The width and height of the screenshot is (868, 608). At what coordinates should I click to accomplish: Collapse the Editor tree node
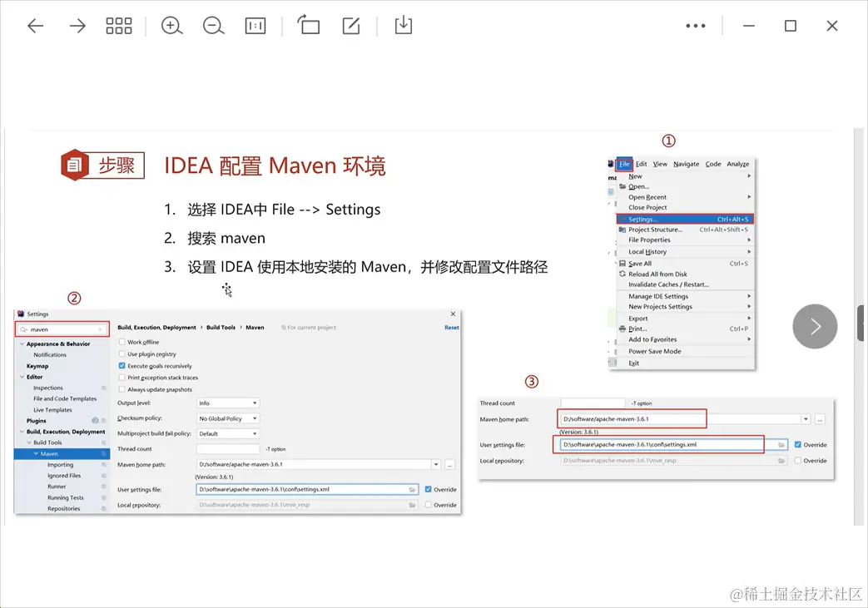tap(22, 377)
